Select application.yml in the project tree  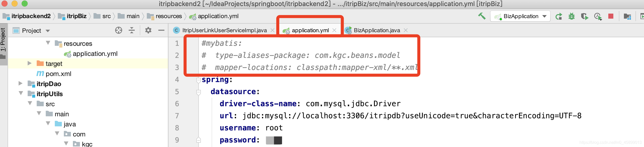tap(95, 54)
